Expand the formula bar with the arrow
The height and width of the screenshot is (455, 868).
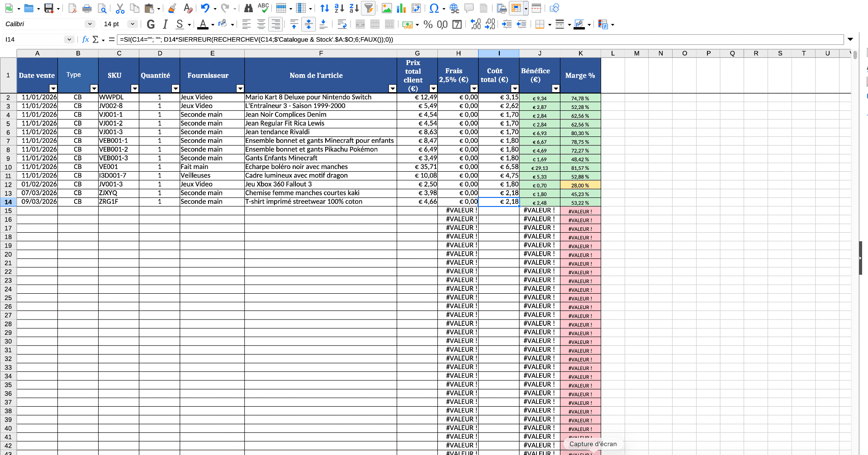click(850, 39)
